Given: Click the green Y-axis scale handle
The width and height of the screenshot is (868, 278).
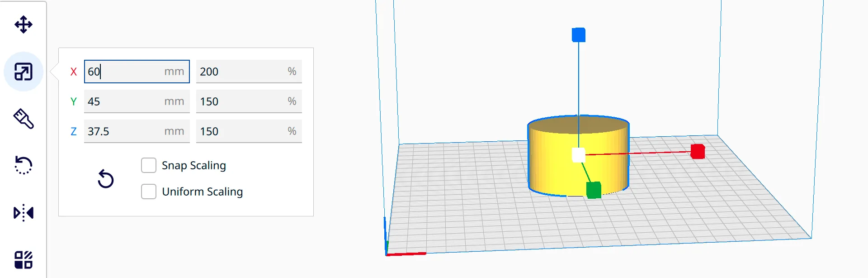Looking at the screenshot, I should tap(594, 190).
